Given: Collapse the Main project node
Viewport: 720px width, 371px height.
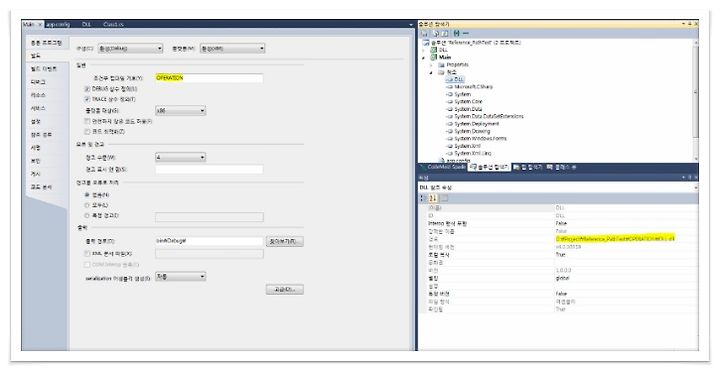Looking at the screenshot, I should 423,57.
